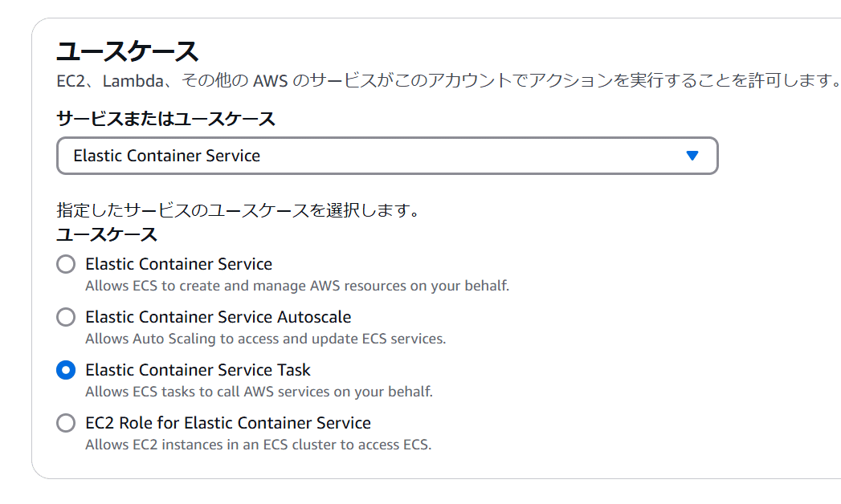
Task: Click the blue dropdown arrow icon
Action: tap(692, 155)
